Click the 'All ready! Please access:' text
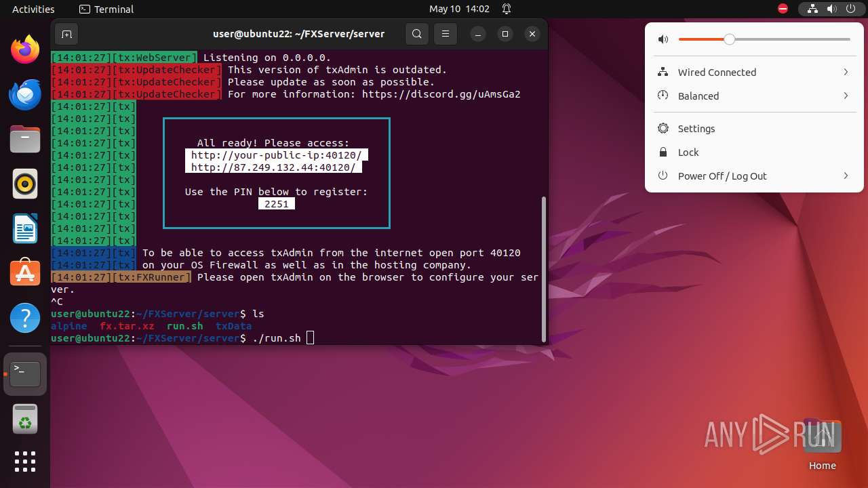The width and height of the screenshot is (868, 488). pos(273,143)
